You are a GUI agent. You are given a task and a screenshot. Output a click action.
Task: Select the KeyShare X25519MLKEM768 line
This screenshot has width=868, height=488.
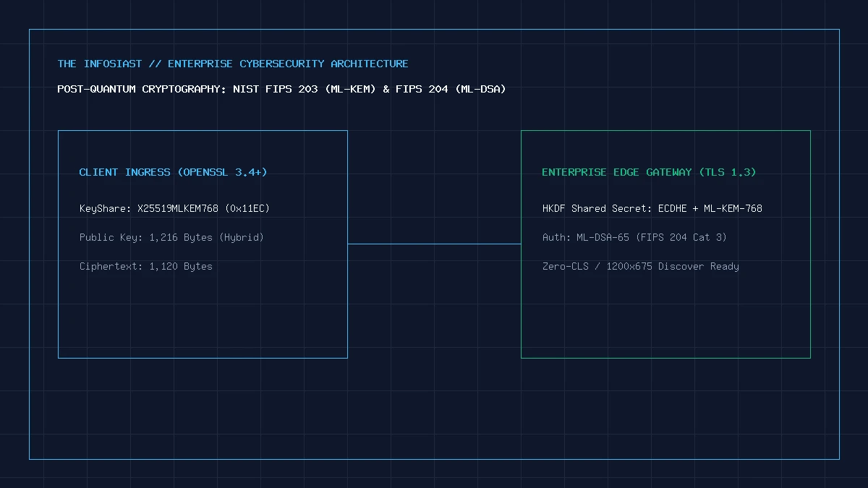coord(174,208)
